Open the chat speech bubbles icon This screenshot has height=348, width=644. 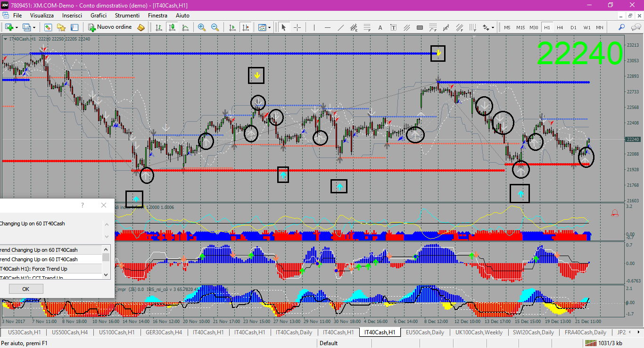tap(636, 27)
